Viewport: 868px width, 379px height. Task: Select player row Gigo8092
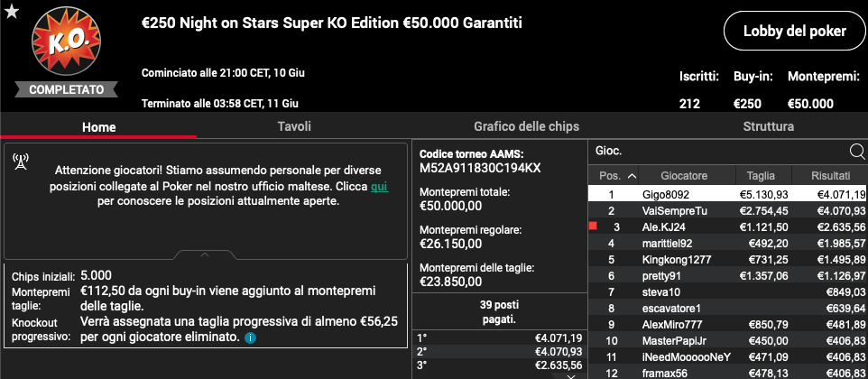click(727, 194)
